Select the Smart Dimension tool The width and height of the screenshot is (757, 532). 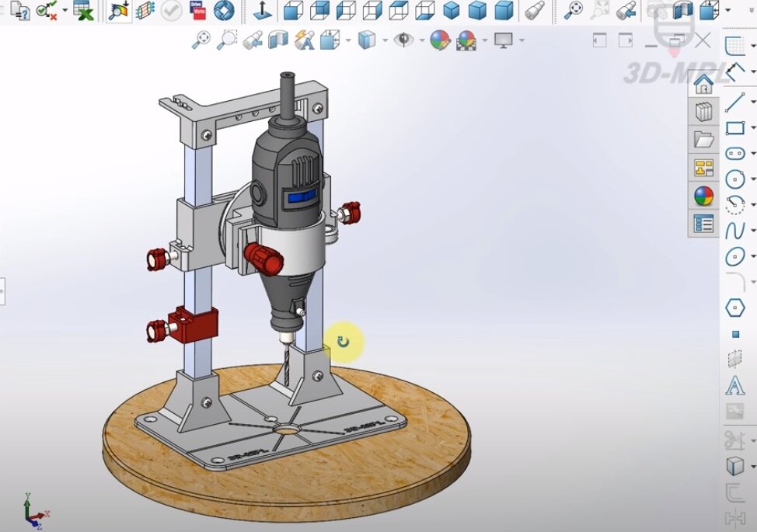pos(735,72)
